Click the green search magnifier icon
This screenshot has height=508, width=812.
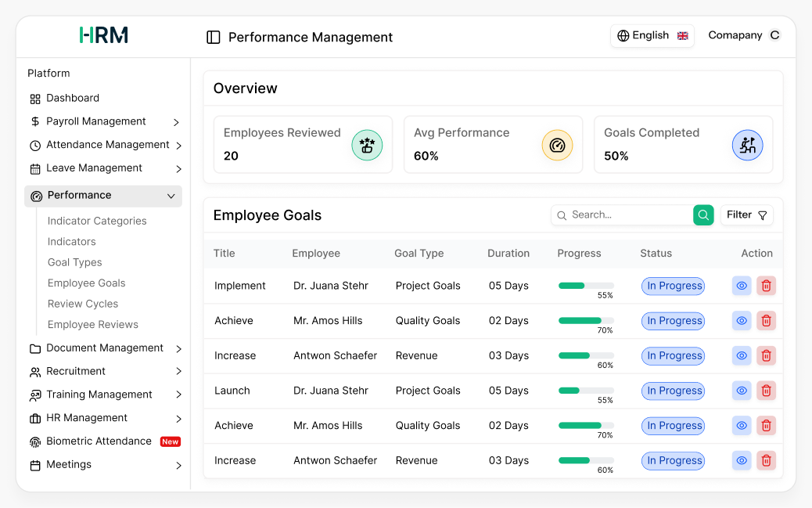click(x=702, y=214)
